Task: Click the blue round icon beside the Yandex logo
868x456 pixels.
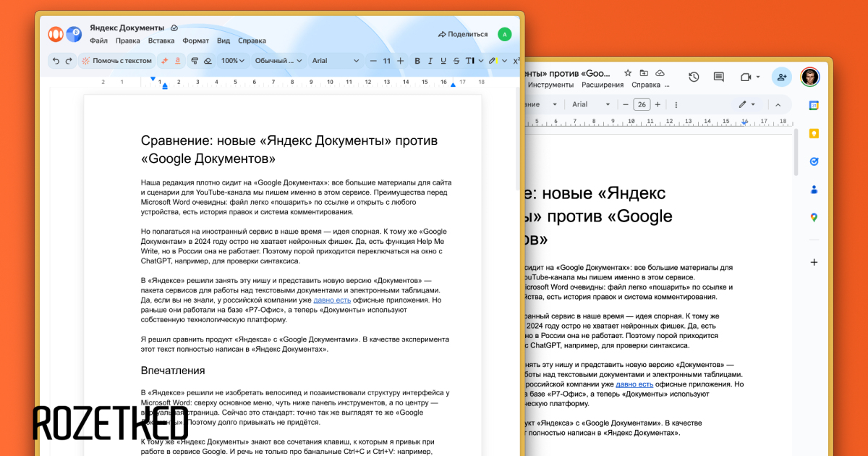Action: [x=74, y=33]
